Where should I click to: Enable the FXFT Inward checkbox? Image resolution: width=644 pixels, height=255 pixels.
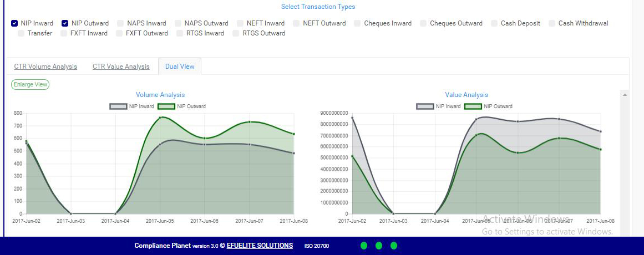[x=64, y=33]
